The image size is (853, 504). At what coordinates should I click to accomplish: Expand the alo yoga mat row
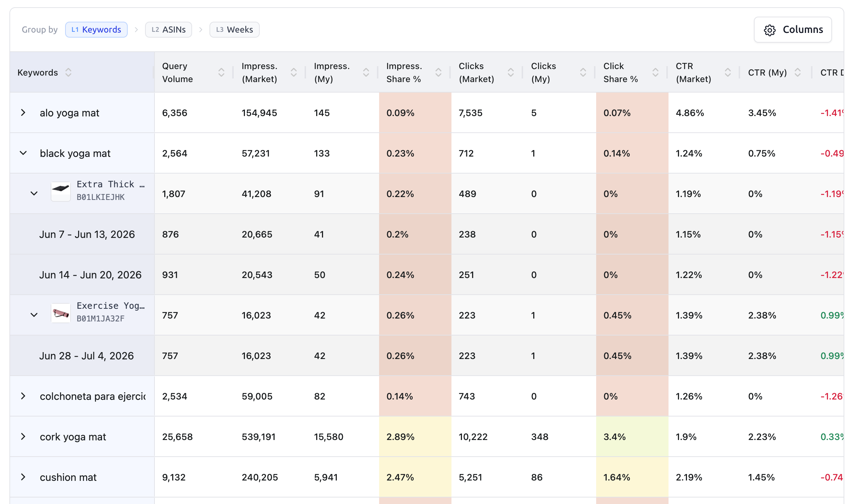coord(23,113)
